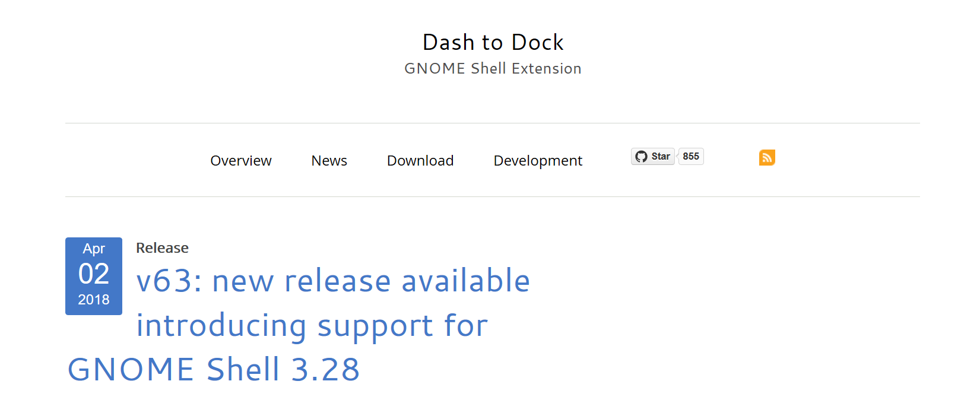980x416 pixels.
Task: Click the Release category label
Action: pyautogui.click(x=162, y=247)
